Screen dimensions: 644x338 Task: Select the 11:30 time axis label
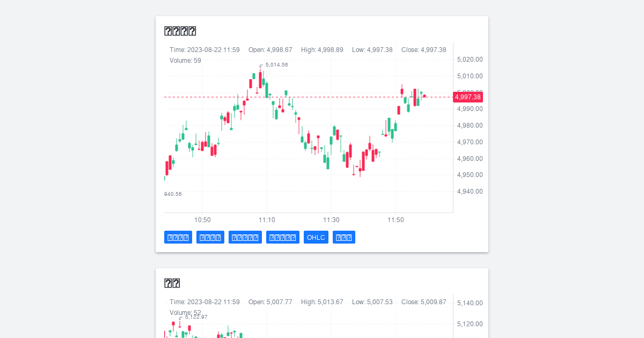[x=331, y=220]
